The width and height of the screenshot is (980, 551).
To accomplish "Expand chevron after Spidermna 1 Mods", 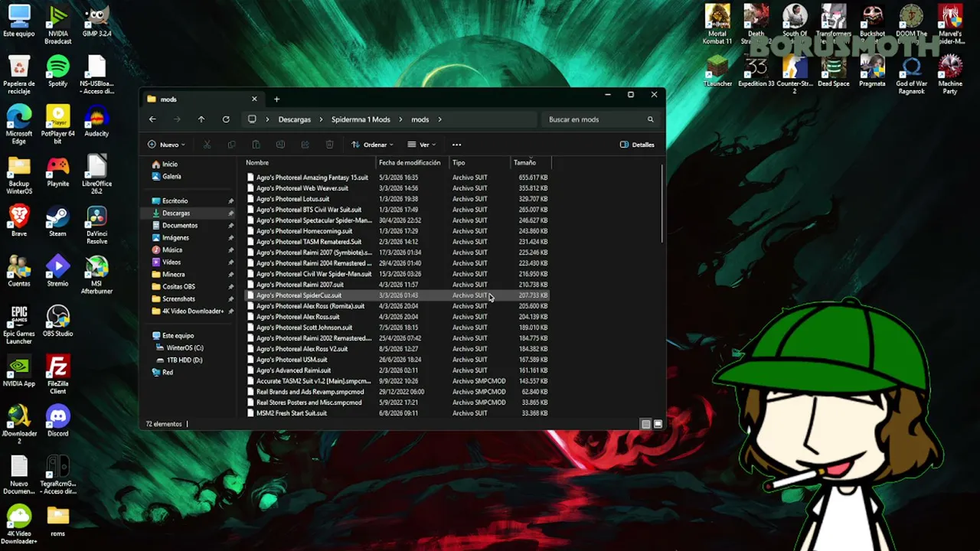I will pyautogui.click(x=400, y=119).
